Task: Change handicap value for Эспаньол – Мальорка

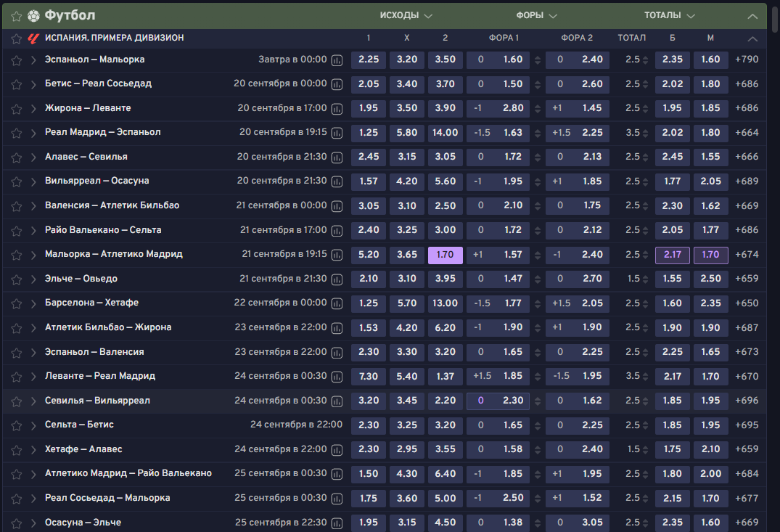Action: pyautogui.click(x=538, y=60)
